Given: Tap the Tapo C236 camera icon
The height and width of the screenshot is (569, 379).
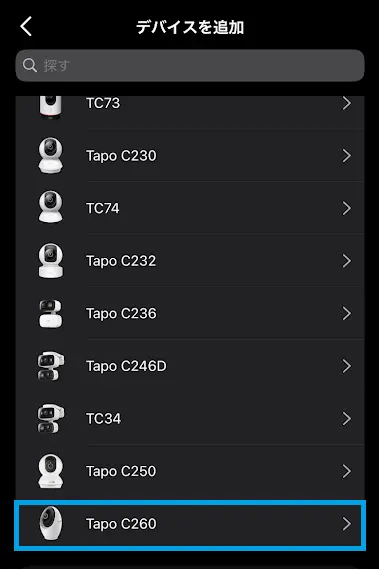Looking at the screenshot, I should point(50,314).
